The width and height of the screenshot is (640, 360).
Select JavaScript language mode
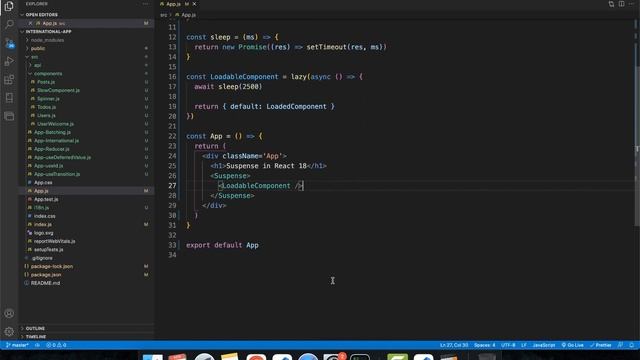tap(544, 345)
